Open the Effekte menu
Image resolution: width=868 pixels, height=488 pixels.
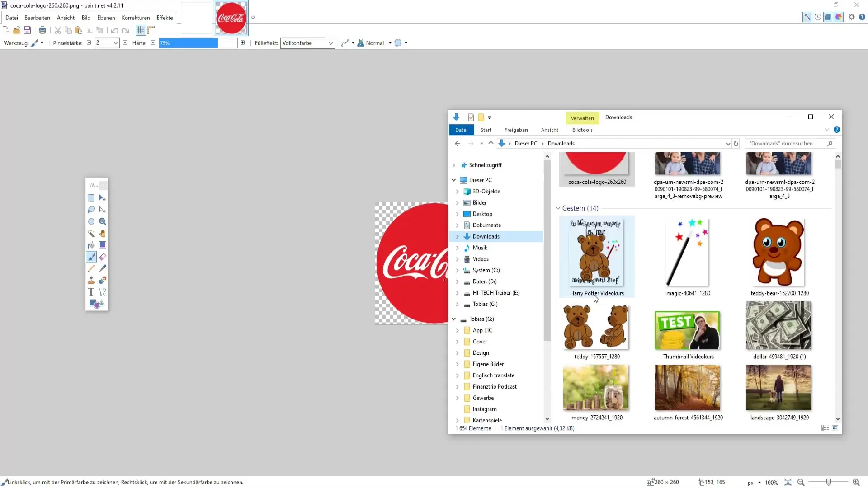[165, 18]
